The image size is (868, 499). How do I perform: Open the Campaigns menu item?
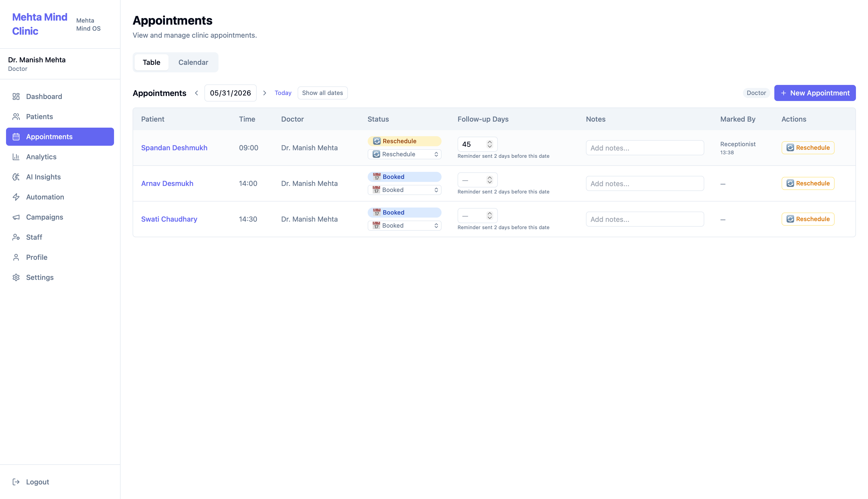(60, 217)
